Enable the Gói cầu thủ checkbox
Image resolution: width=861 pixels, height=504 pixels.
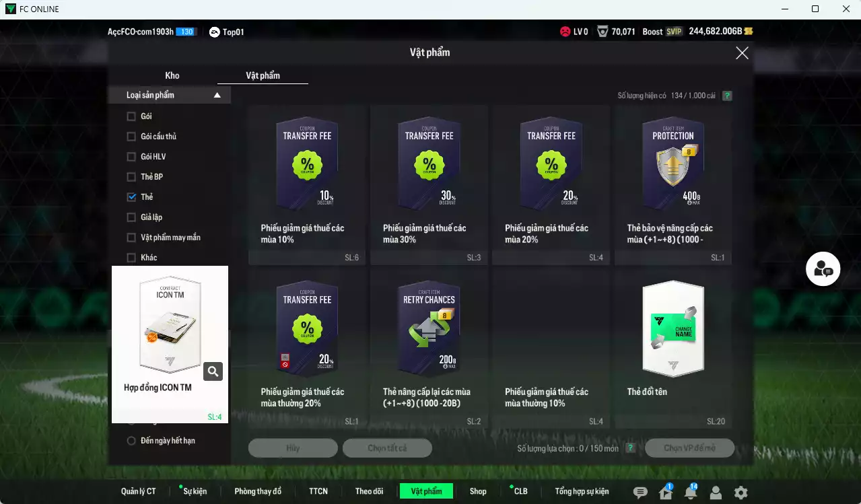click(131, 137)
